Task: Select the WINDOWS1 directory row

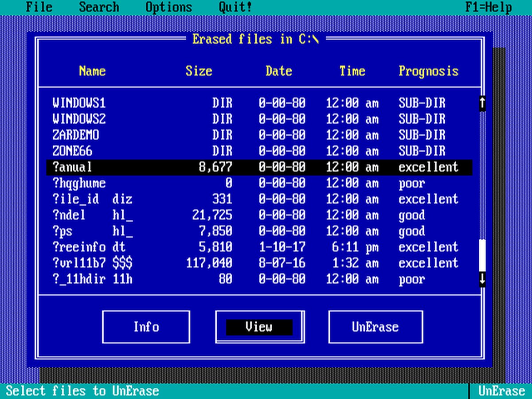Action: click(259, 103)
